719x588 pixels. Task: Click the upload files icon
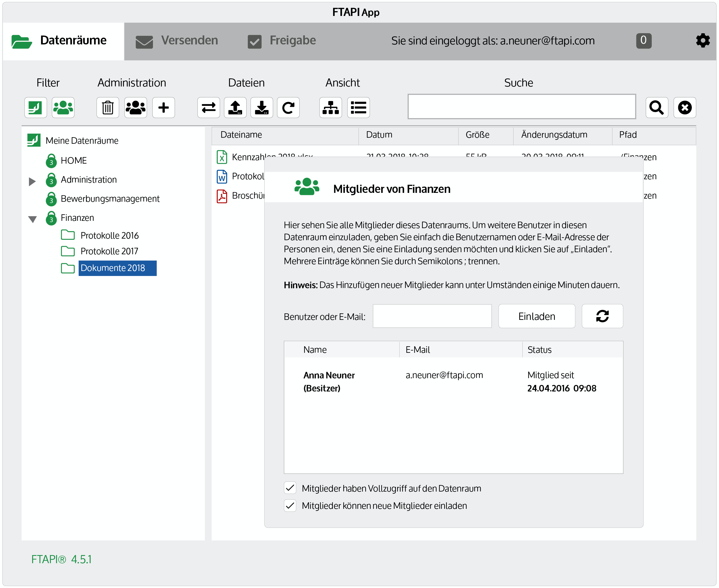click(235, 108)
